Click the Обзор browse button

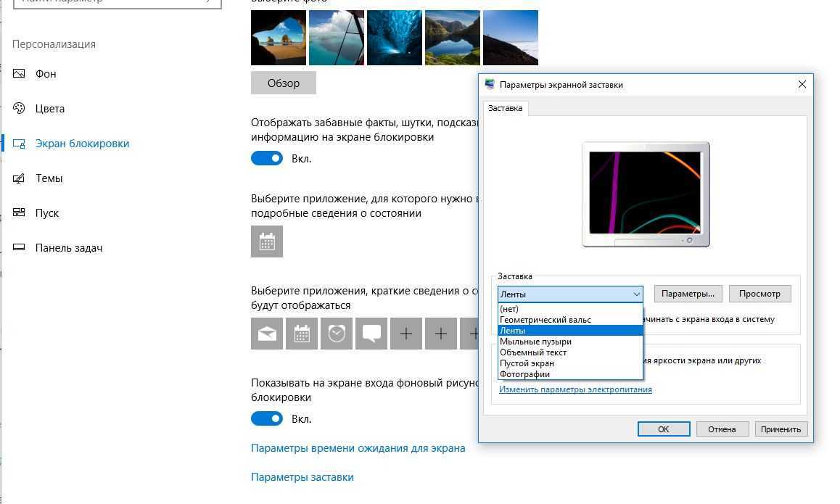[284, 83]
